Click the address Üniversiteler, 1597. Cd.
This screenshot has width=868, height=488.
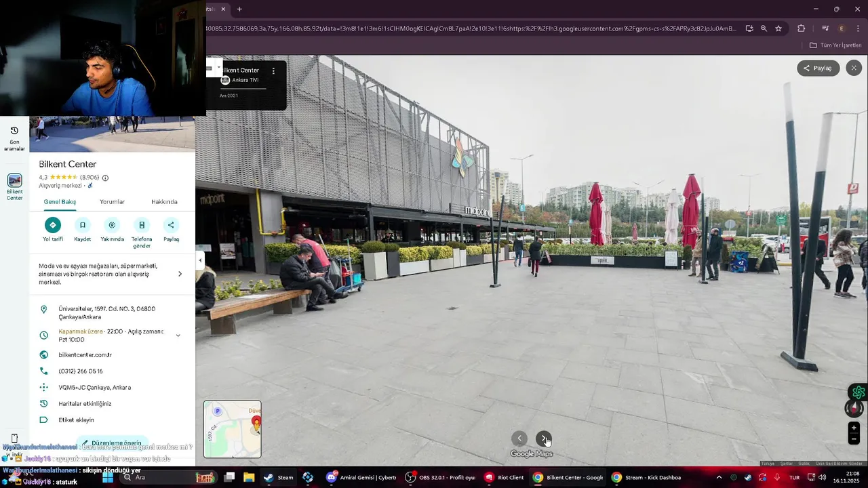[x=106, y=312]
